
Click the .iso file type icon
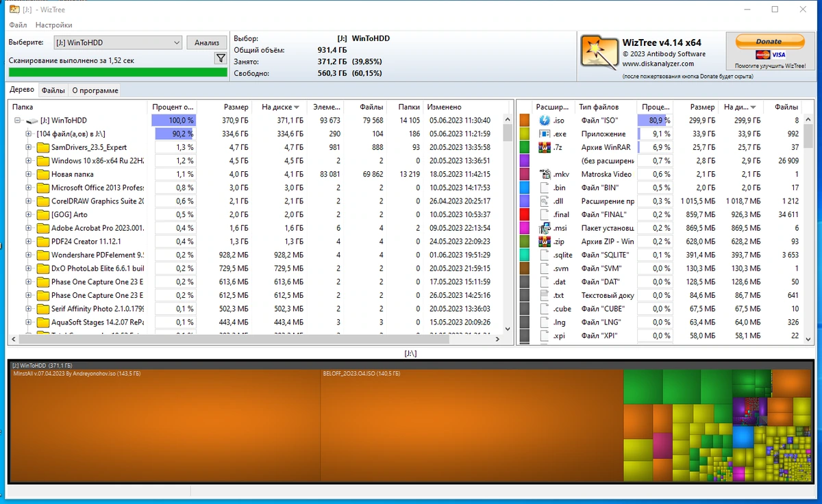pyautogui.click(x=545, y=121)
